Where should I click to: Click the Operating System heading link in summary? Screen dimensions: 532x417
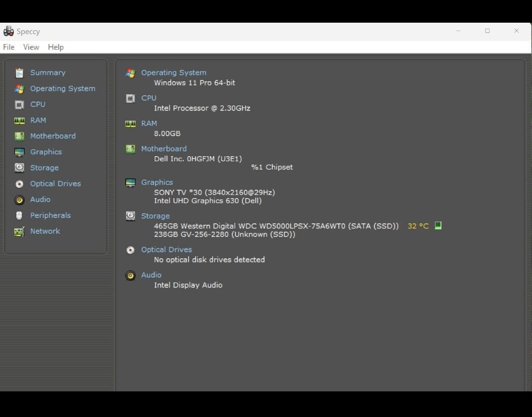pos(174,72)
